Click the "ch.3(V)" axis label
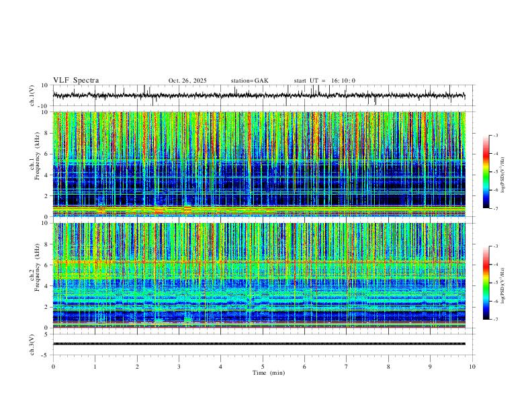Image resolution: width=532 pixels, height=411 pixels. pyautogui.click(x=32, y=345)
